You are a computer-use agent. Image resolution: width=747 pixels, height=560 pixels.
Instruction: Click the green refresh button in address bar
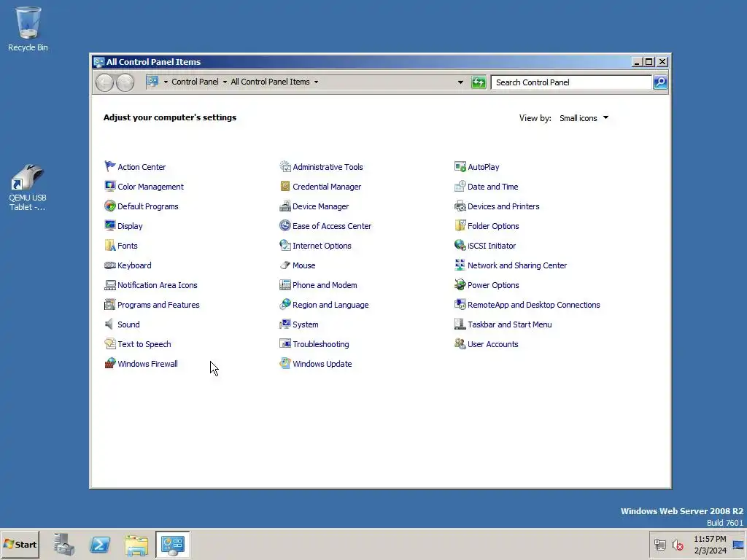click(479, 82)
